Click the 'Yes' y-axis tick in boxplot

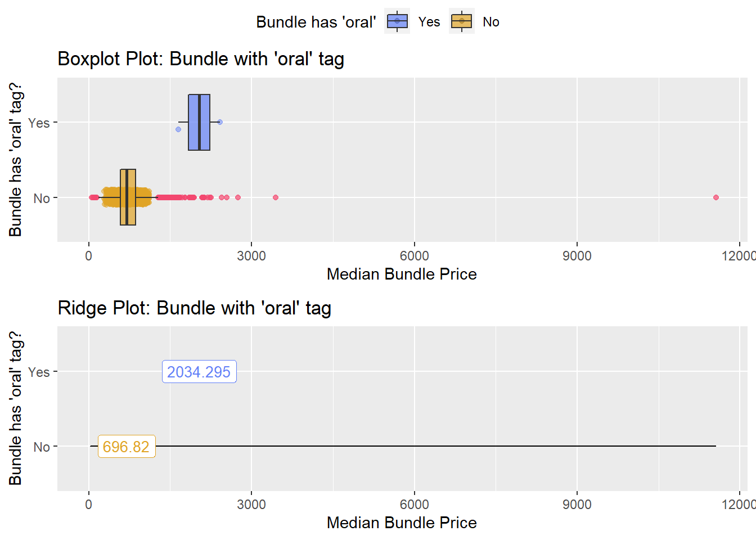pos(39,123)
